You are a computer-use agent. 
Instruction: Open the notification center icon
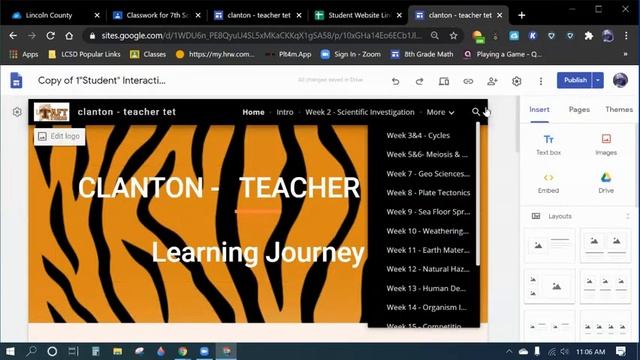point(621,351)
